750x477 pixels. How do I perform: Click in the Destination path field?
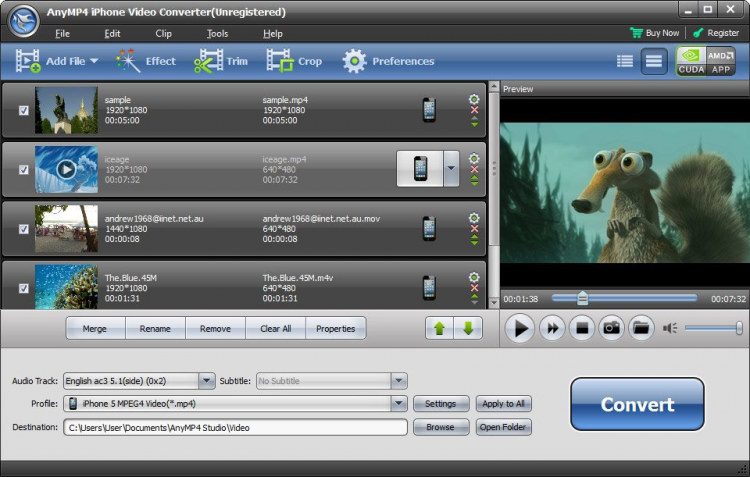tap(235, 427)
